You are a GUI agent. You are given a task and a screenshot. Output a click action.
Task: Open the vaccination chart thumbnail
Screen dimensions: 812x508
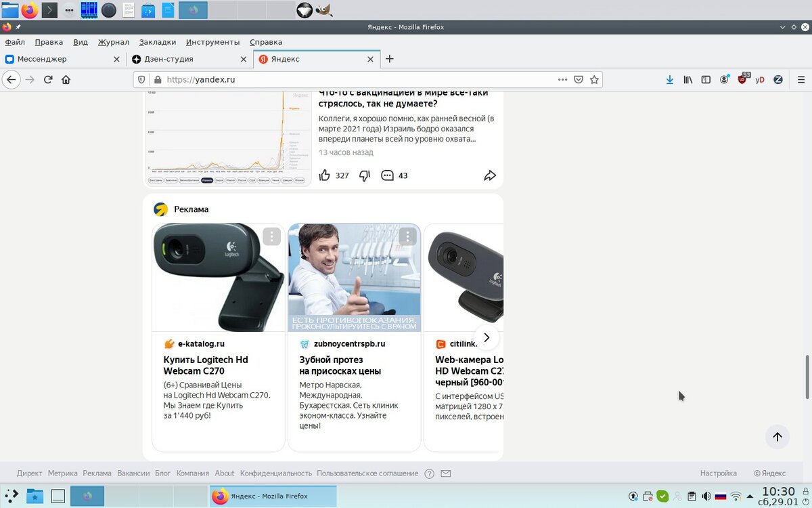tap(228, 139)
